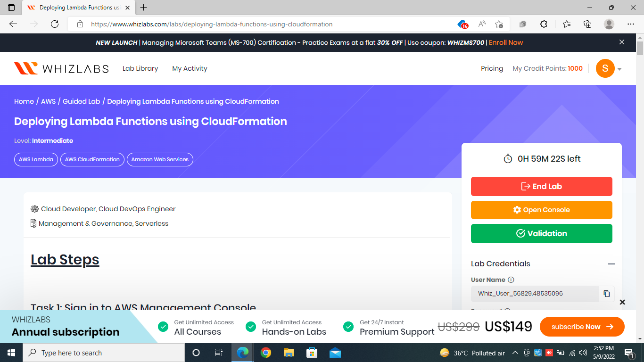Click the End Lab button
Screen dimensions: 644x362
pyautogui.click(x=541, y=186)
